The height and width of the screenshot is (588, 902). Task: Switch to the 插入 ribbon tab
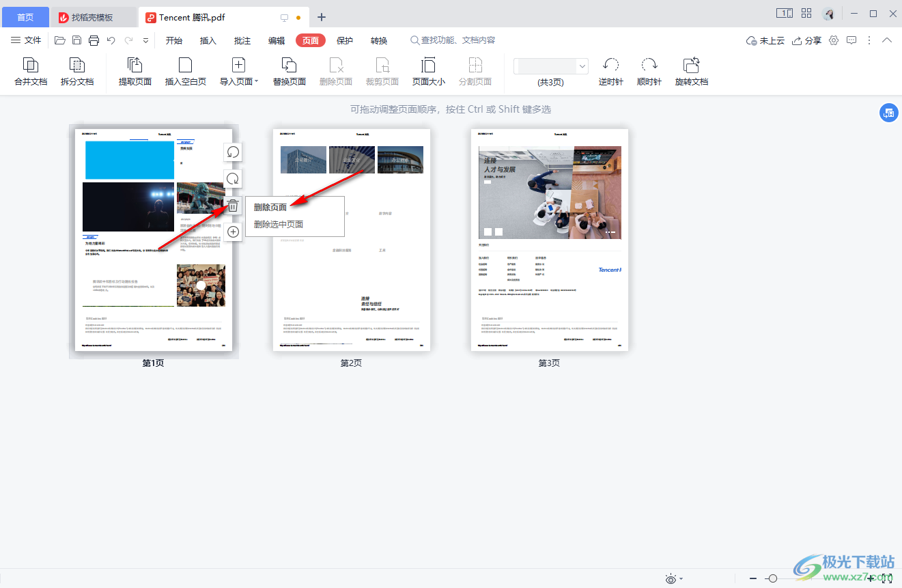(x=208, y=40)
